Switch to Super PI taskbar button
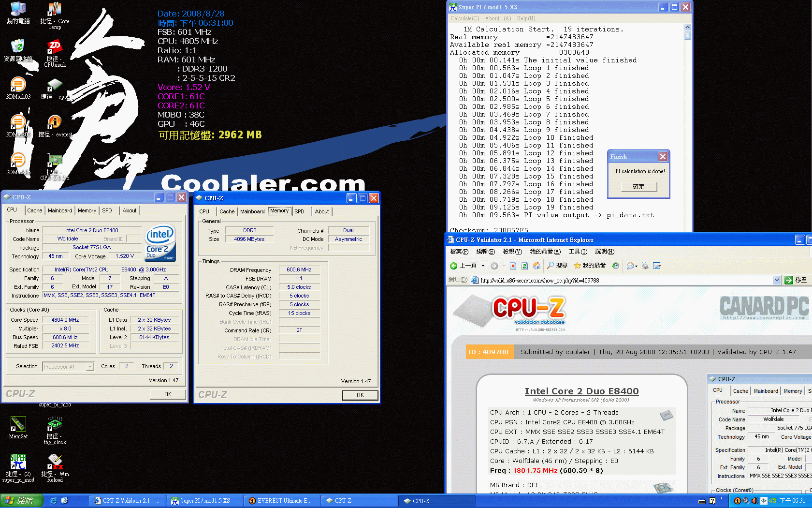Viewport: 812px width, 508px height. tap(204, 501)
